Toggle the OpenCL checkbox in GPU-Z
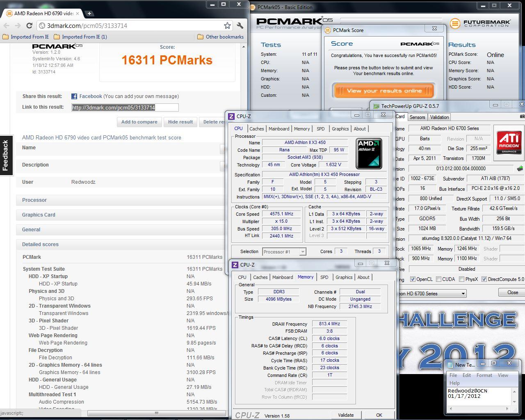 413,279
